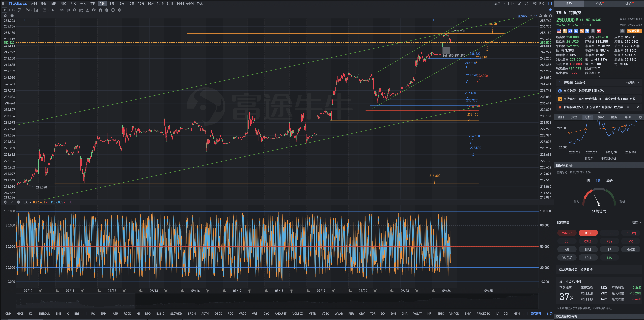Select the arrow cursor tool
644x320 pixels.
(4, 10)
